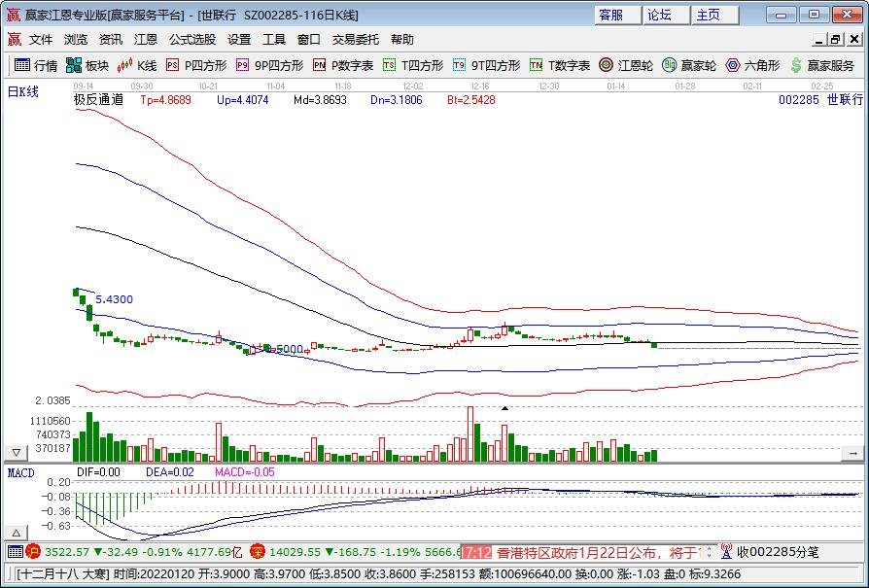This screenshot has width=869, height=588.
Task: Open the 赢家轮 tool
Action: click(x=689, y=65)
